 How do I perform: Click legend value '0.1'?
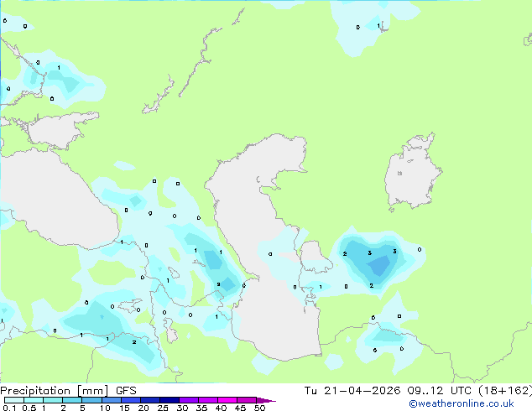9,408
